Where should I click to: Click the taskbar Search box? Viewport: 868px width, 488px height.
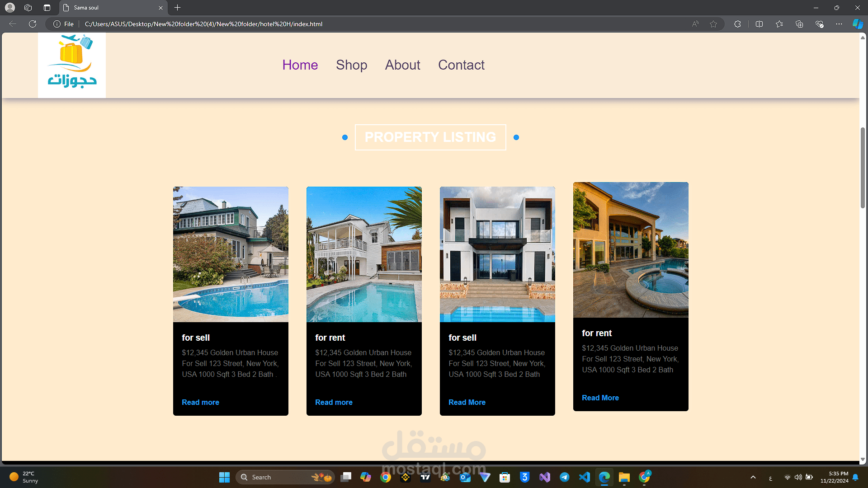[x=285, y=477]
